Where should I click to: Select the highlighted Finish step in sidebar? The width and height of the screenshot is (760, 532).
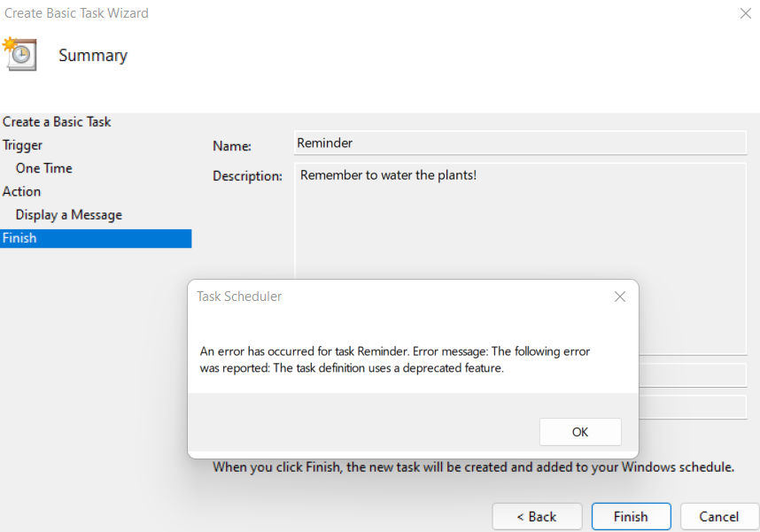coord(19,238)
